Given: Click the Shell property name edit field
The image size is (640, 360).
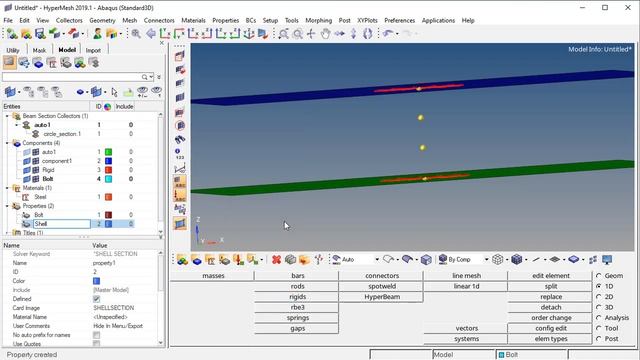Looking at the screenshot, I should point(62,224).
